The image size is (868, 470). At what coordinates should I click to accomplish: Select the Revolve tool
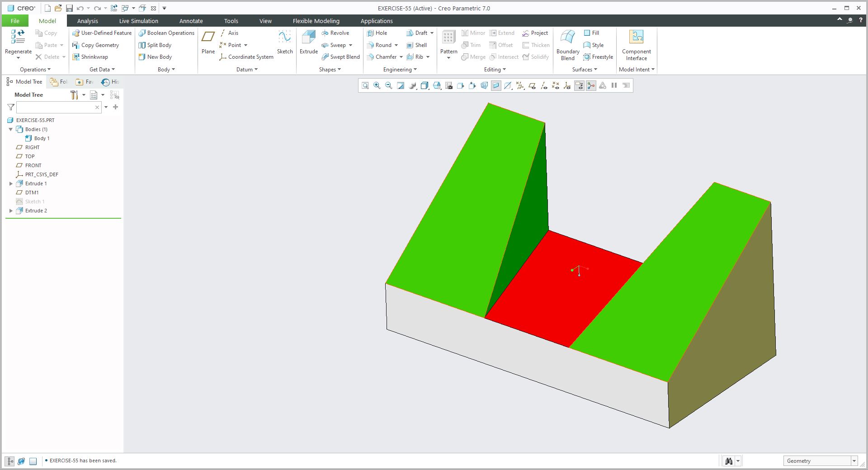coord(335,33)
